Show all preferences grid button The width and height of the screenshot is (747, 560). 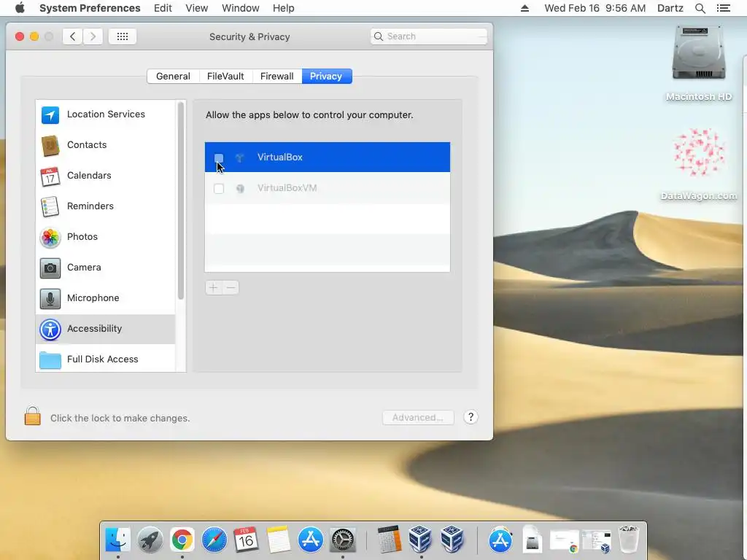tap(123, 36)
